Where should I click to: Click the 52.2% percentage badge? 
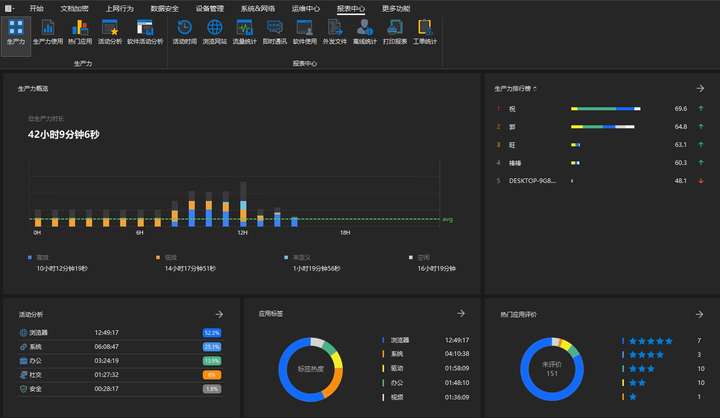tap(212, 333)
